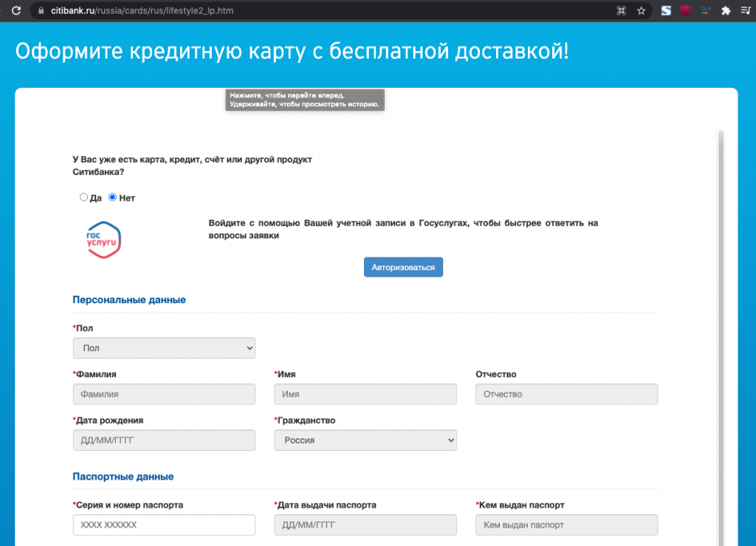Open the media control playlist icon
756x546 pixels.
[x=746, y=10]
